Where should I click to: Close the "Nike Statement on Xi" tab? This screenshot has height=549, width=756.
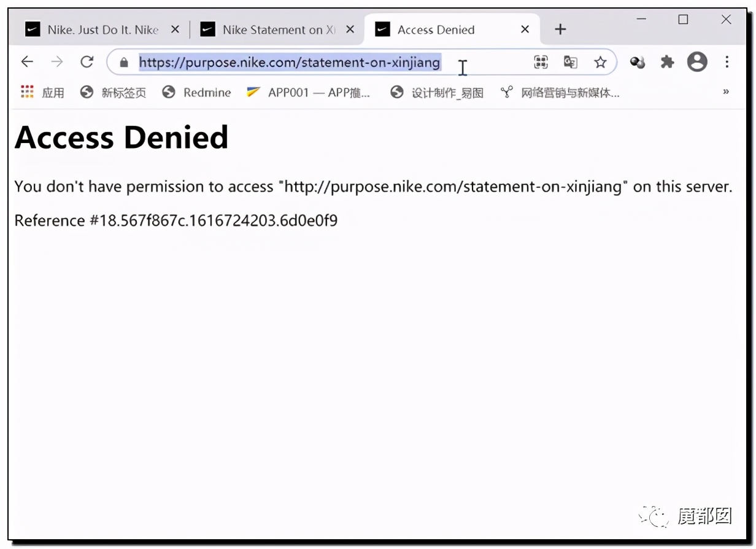pos(350,29)
